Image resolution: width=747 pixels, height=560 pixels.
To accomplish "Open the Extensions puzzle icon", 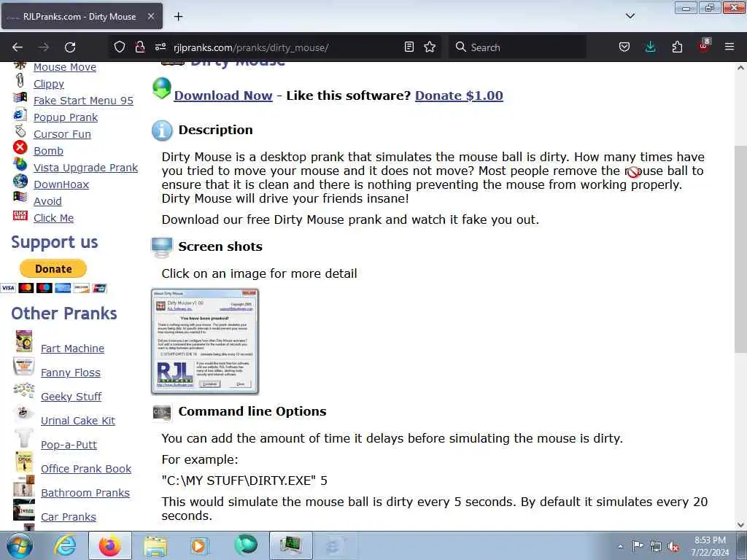I will pyautogui.click(x=677, y=47).
